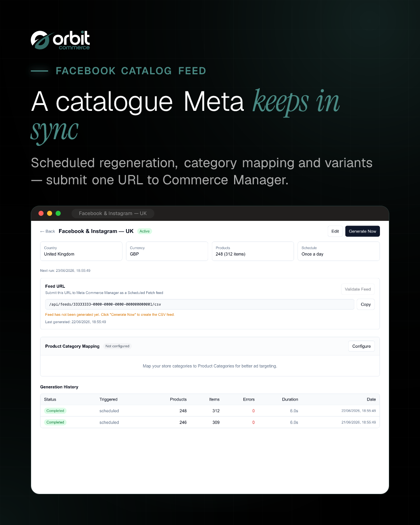Click the Orbit Commerce logo
The width and height of the screenshot is (420, 525).
click(x=60, y=40)
